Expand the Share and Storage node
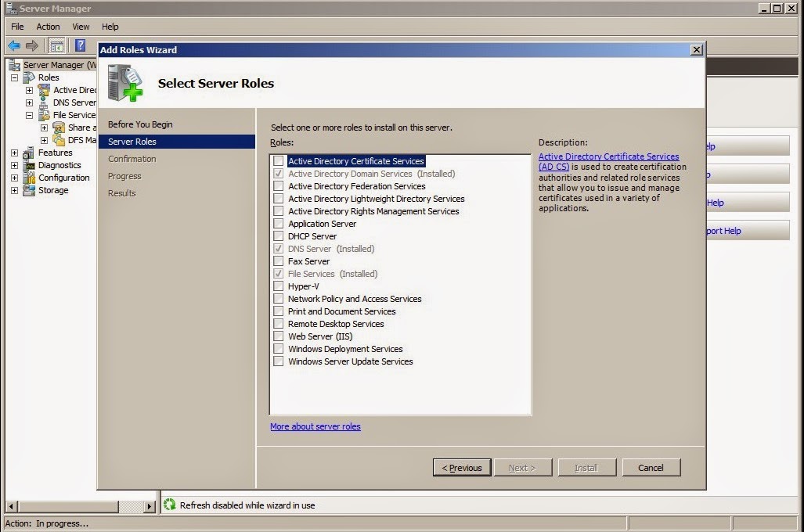Screen dimensions: 804x532 tap(44, 128)
